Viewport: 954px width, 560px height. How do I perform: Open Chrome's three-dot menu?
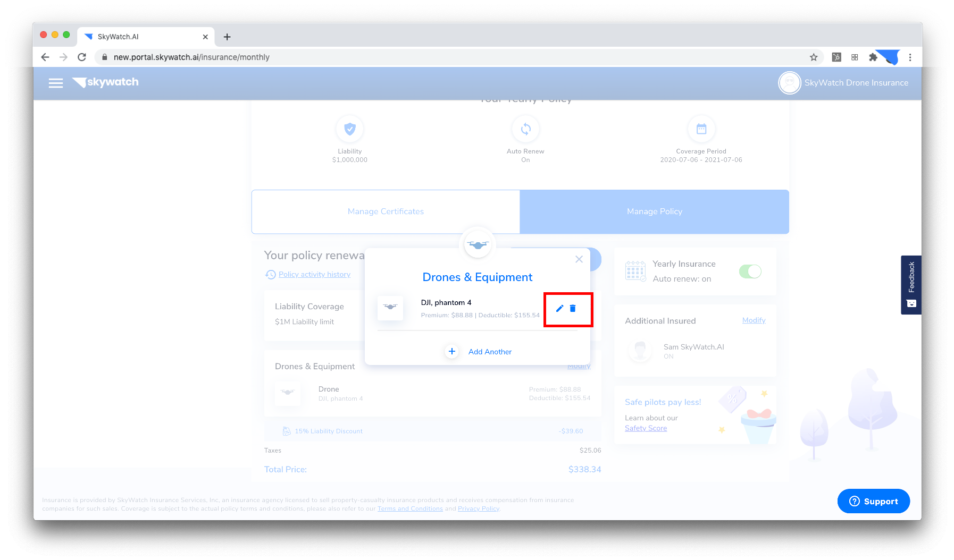[x=910, y=57]
